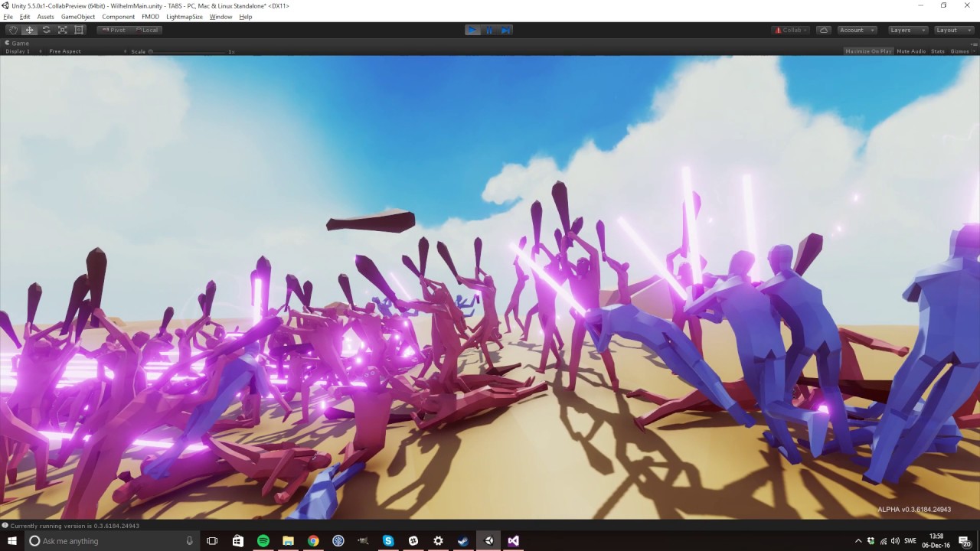Open Google Chrome from the taskbar
This screenshot has width=980, height=551.
tap(313, 540)
